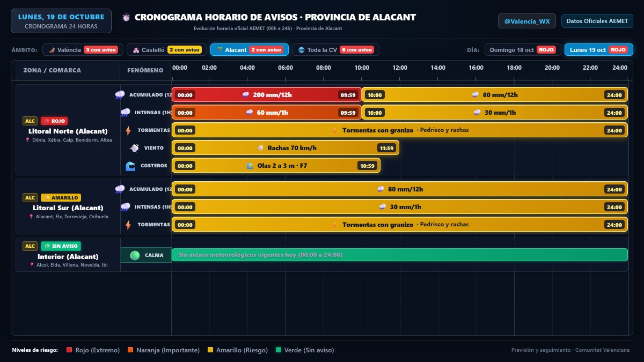This screenshot has height=362, width=644.
Task: Click the globe icon in Toda la CV tab
Action: tap(301, 50)
